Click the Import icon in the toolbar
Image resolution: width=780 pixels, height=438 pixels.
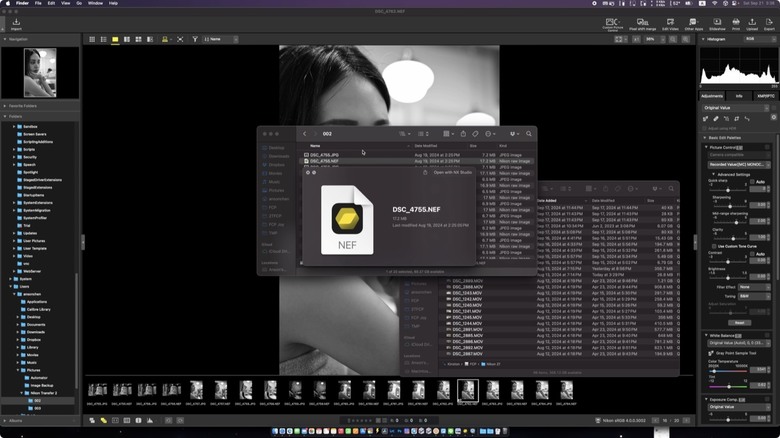click(16, 23)
